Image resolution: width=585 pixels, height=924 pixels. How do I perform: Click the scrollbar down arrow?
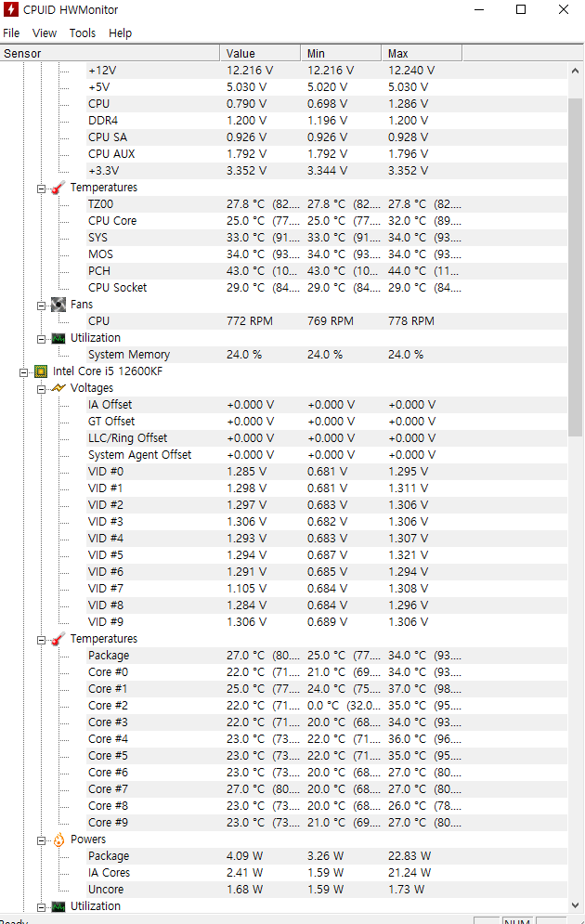point(575,905)
